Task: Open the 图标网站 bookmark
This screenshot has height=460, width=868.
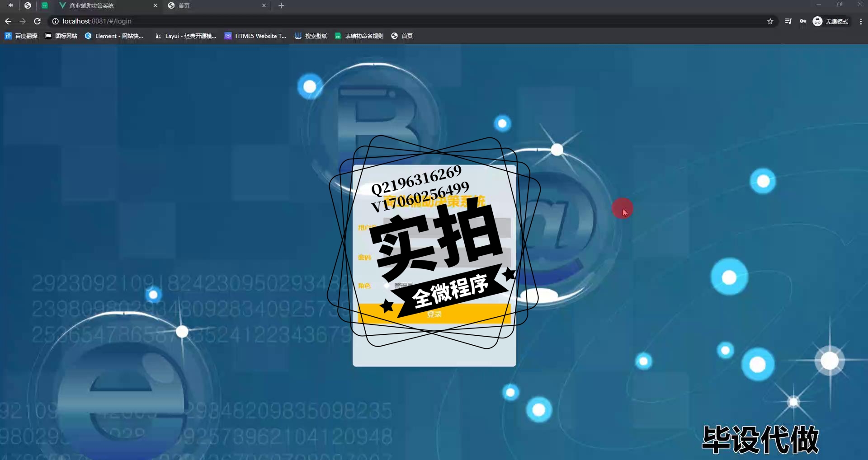Action: pos(61,36)
